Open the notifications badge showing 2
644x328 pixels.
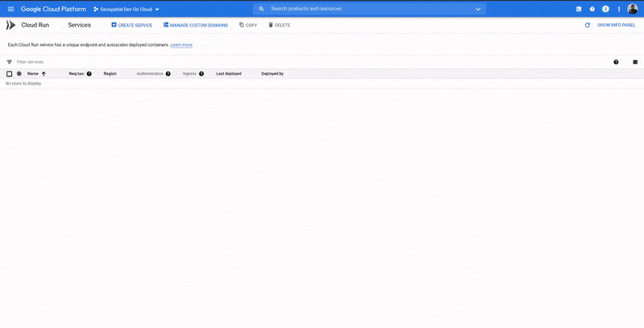pos(605,9)
